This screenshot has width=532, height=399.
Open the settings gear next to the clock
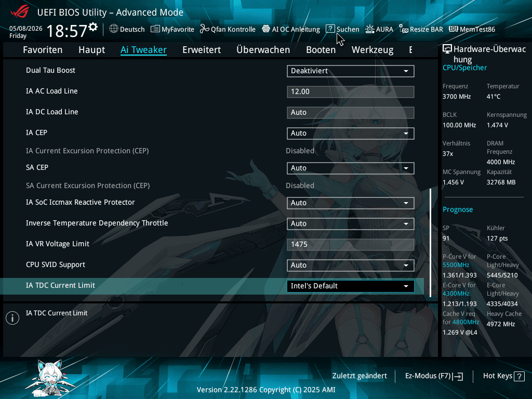pyautogui.click(x=93, y=27)
